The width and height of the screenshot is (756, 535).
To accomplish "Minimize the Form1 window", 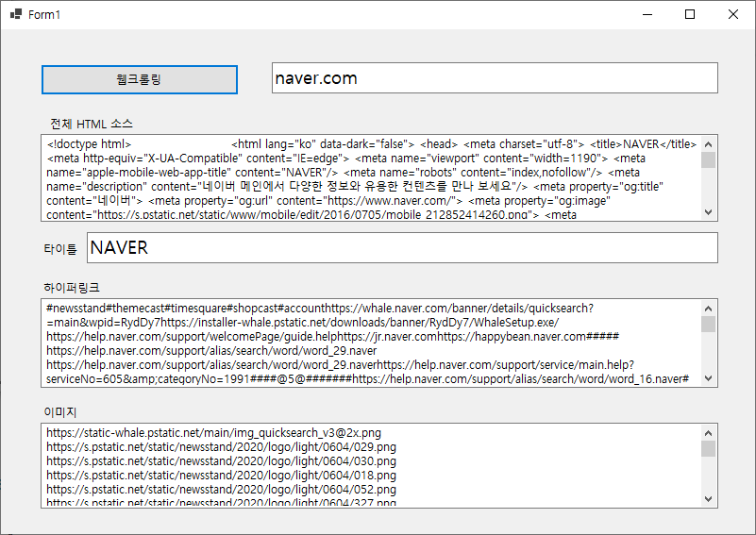I will [x=647, y=14].
